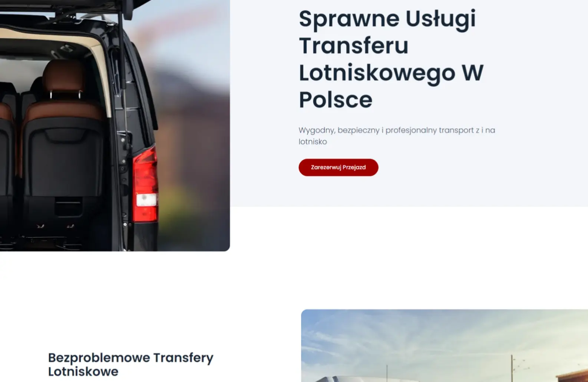Click the word Polsce in the headline
This screenshot has width=588, height=382.
click(x=336, y=100)
